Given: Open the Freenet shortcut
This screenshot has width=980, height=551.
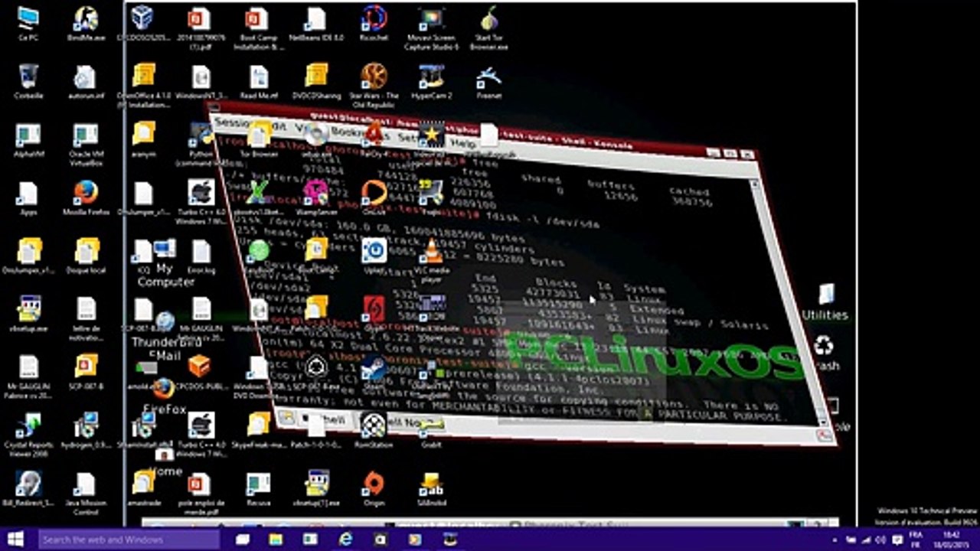Looking at the screenshot, I should [x=489, y=81].
